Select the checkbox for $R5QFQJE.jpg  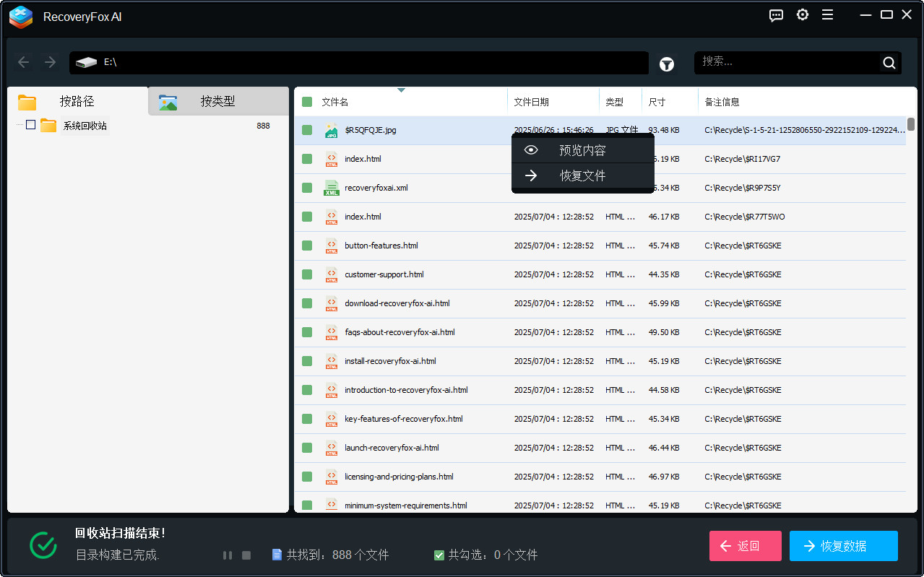point(307,130)
